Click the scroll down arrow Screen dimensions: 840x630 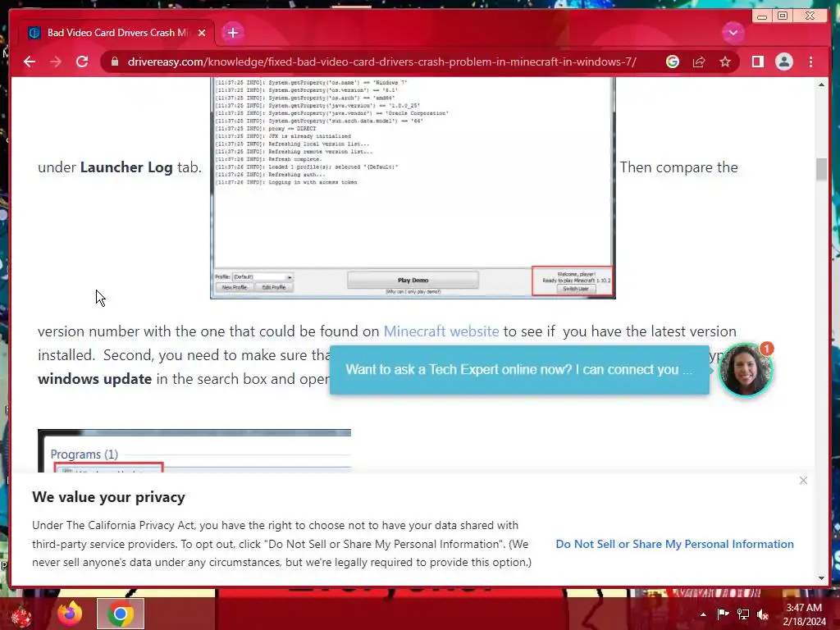[x=821, y=578]
